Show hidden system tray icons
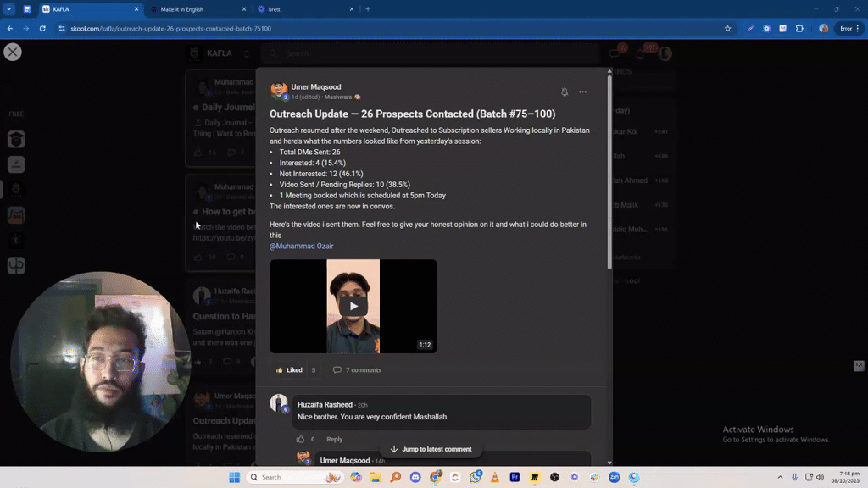Screen dimensions: 868x488 coord(780,477)
